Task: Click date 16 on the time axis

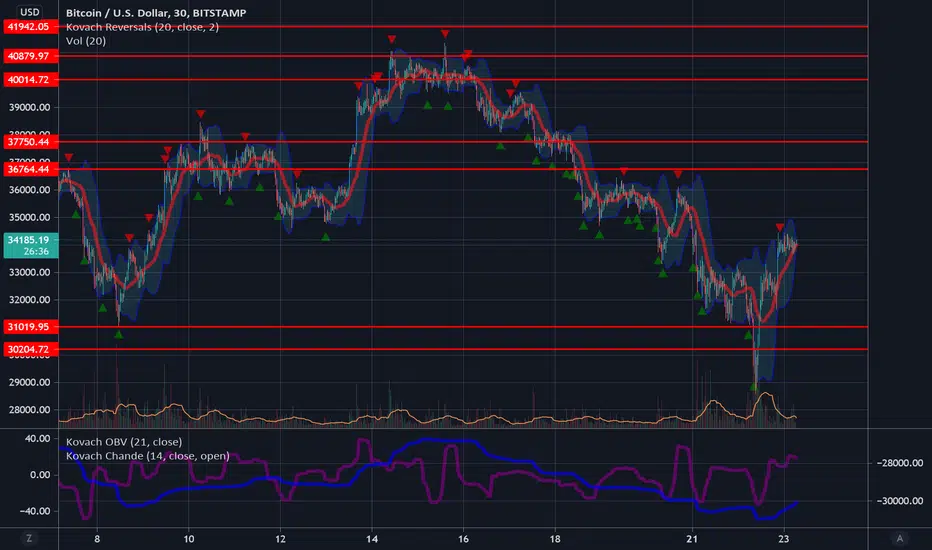Action: [463, 539]
